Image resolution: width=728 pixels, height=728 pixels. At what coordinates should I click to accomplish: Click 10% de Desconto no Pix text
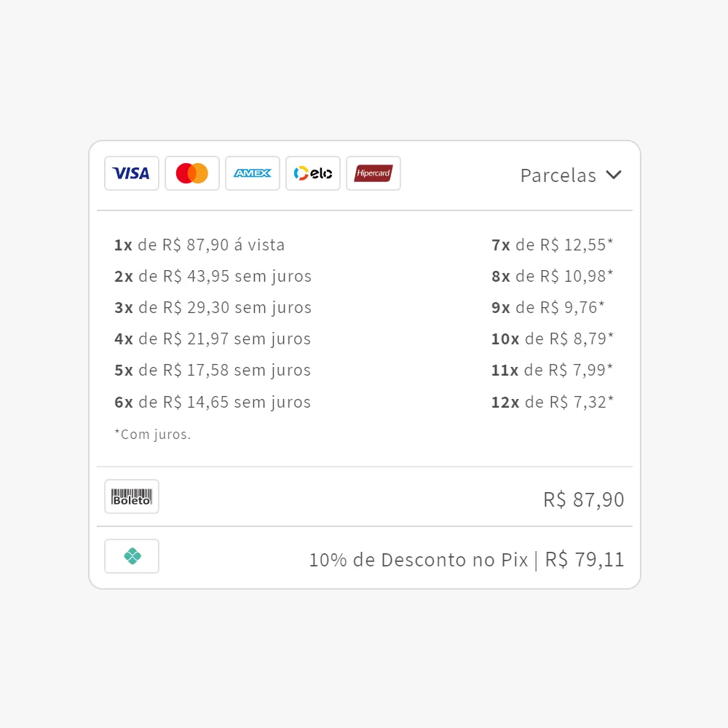coord(419,559)
